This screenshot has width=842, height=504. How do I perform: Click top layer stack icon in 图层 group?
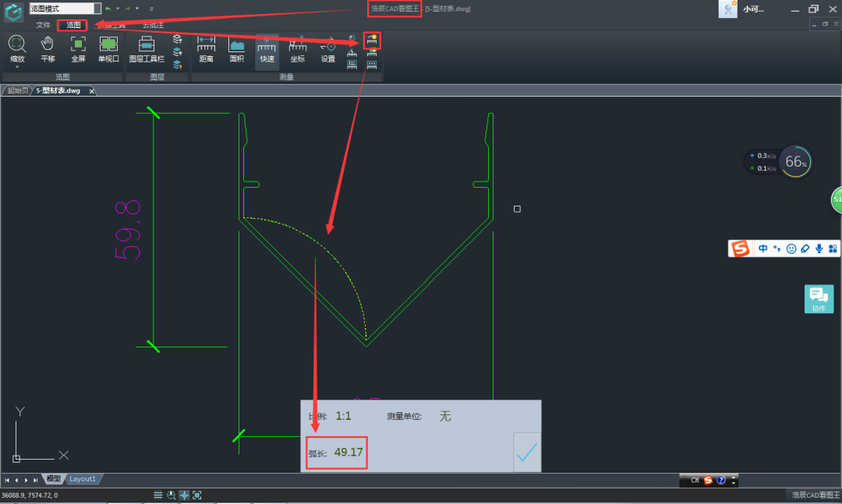click(177, 39)
